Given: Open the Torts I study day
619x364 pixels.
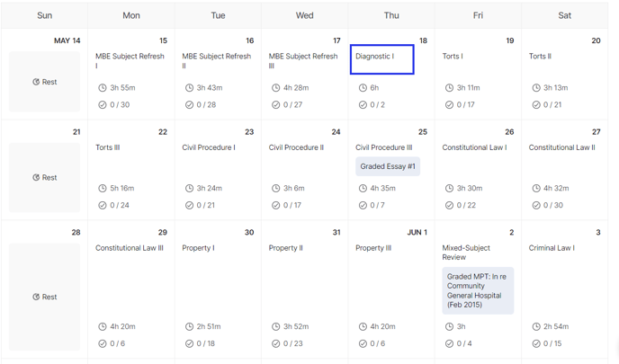Looking at the screenshot, I should tap(453, 56).
